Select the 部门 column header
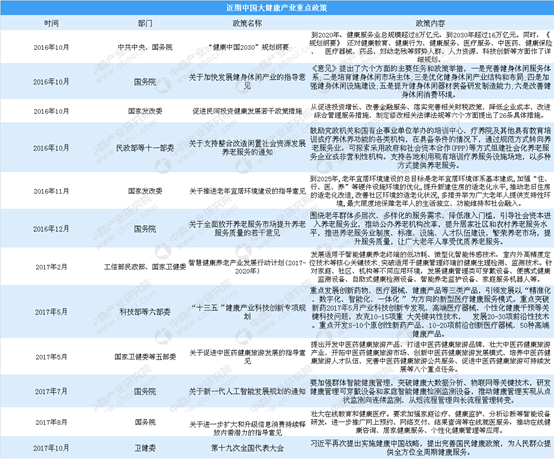This screenshot has height=459, width=554. point(145,23)
